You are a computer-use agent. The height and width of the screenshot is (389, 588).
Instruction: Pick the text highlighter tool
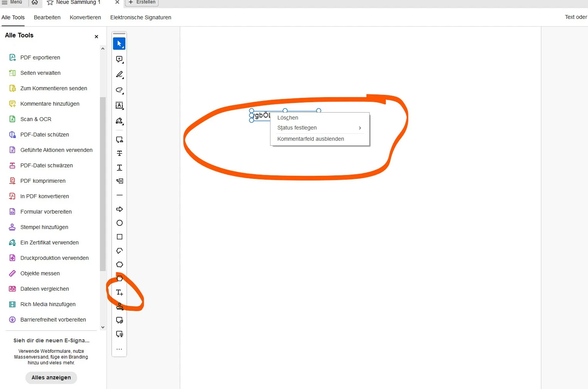click(119, 74)
